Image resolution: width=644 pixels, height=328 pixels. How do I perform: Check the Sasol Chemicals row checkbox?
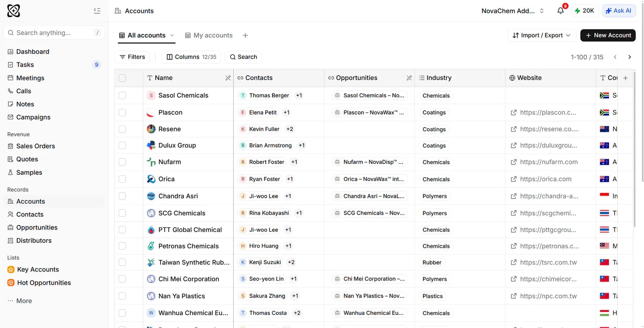tap(122, 95)
